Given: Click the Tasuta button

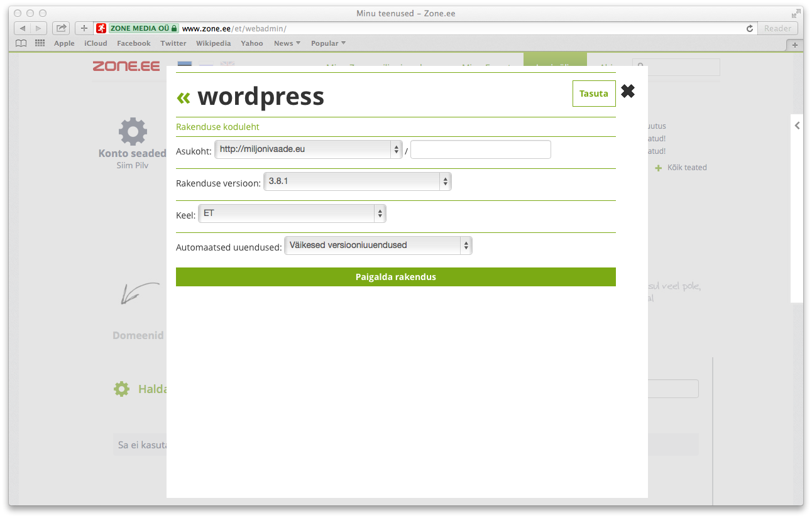Looking at the screenshot, I should tap(594, 94).
